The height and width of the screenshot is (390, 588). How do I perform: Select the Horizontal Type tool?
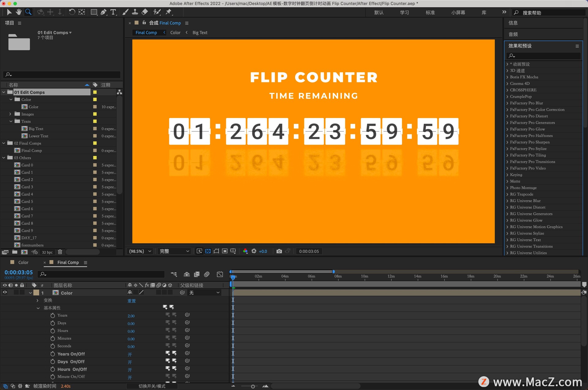click(x=113, y=12)
